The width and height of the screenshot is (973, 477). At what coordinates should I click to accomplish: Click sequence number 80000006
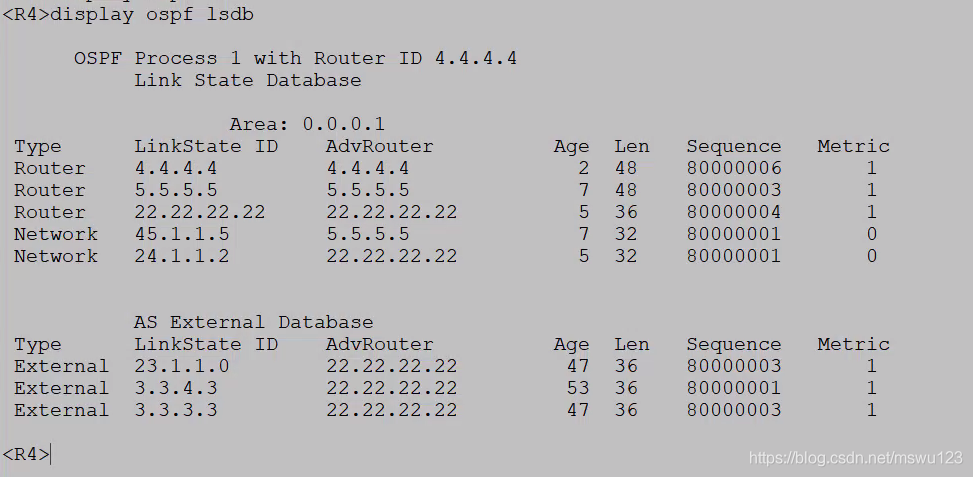(733, 169)
